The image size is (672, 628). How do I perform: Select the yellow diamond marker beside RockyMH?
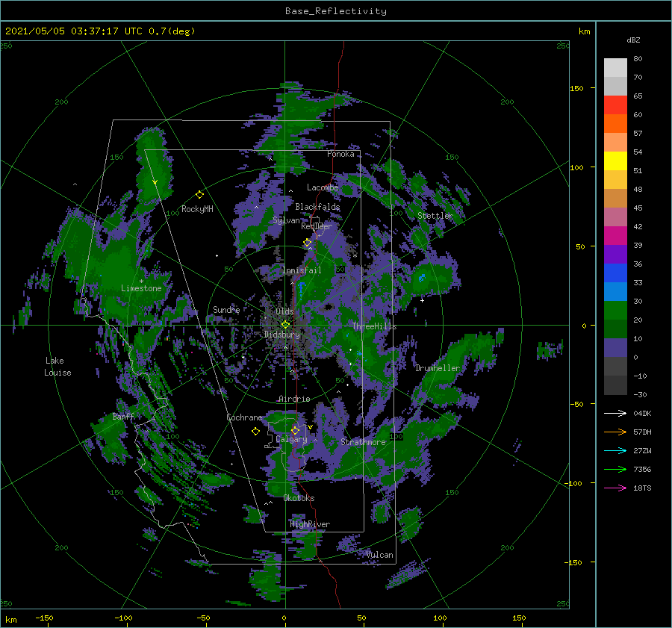pos(199,195)
